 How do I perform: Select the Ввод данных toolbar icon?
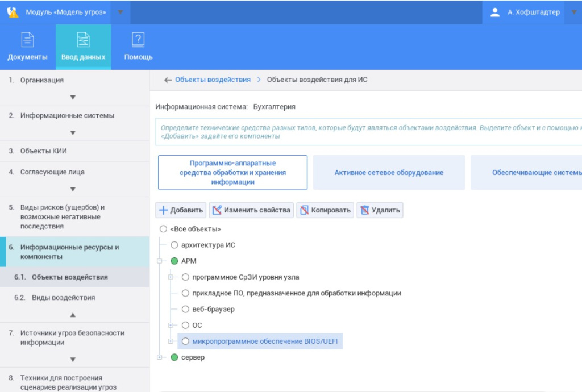[x=84, y=39]
